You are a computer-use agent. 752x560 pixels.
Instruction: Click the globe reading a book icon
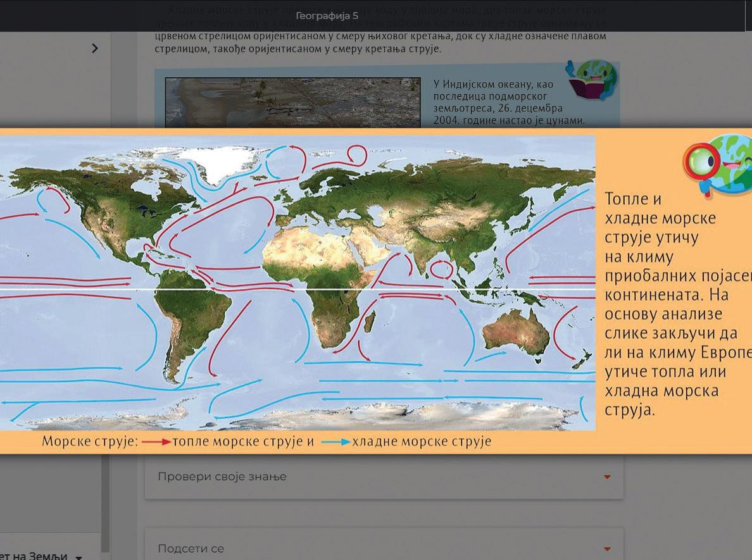[x=593, y=80]
